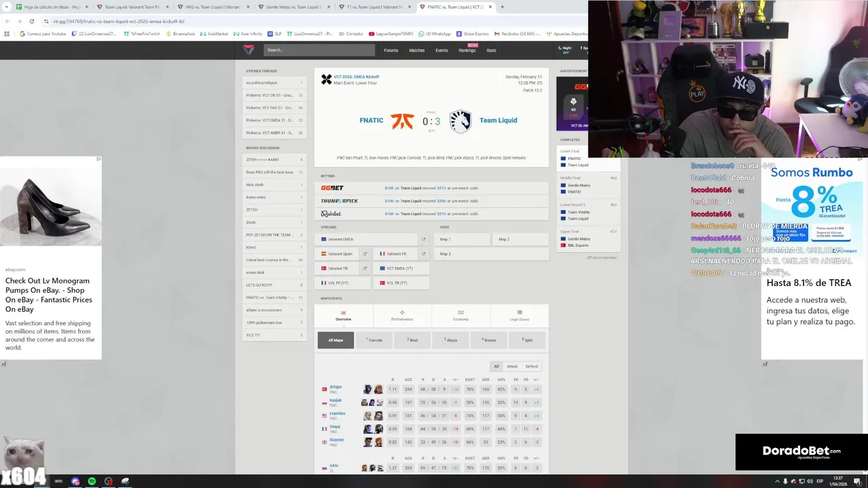Screen dimensions: 868x488
Task: Select the Split map filter
Action: (527, 340)
